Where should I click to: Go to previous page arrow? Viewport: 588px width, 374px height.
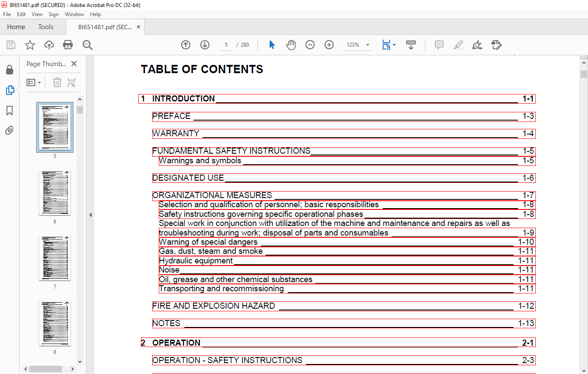point(186,45)
